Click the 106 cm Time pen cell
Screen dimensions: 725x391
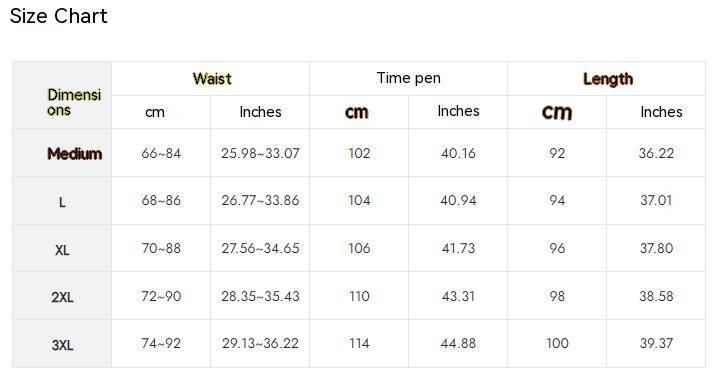pyautogui.click(x=359, y=248)
